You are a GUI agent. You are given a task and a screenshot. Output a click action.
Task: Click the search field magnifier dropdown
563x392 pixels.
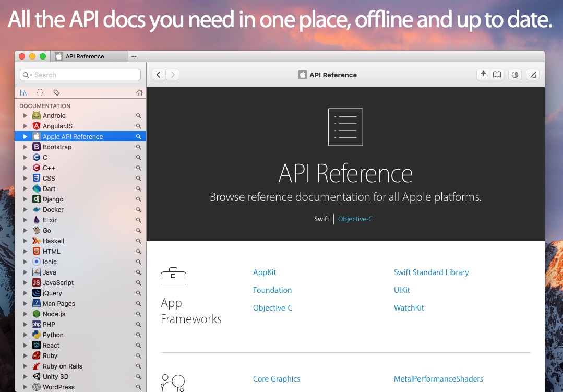28,75
